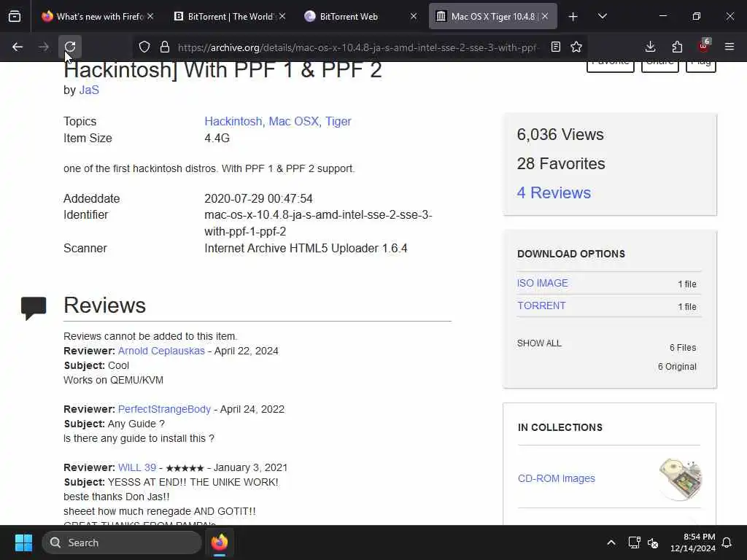
Task: Toggle Reader View icon in address bar
Action: coord(555,47)
